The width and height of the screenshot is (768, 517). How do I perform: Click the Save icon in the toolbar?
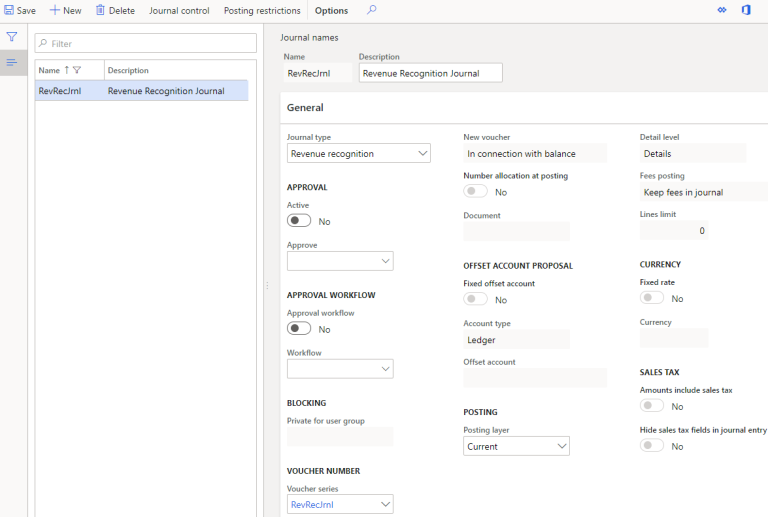pos(9,10)
